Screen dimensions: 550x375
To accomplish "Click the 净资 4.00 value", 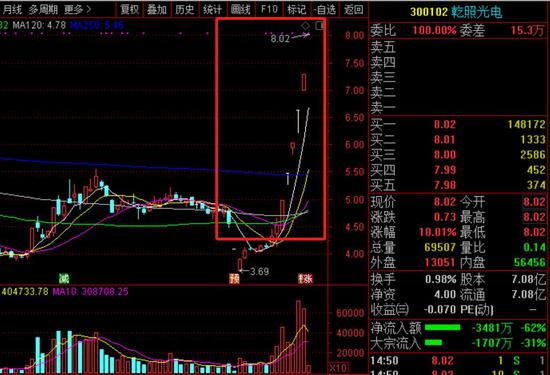I will click(445, 294).
